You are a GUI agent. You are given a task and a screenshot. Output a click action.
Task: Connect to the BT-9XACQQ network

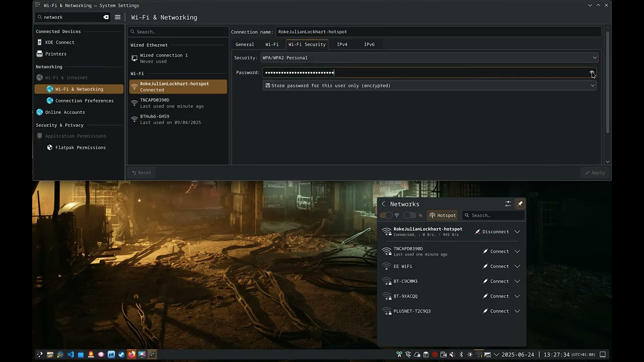click(x=496, y=296)
